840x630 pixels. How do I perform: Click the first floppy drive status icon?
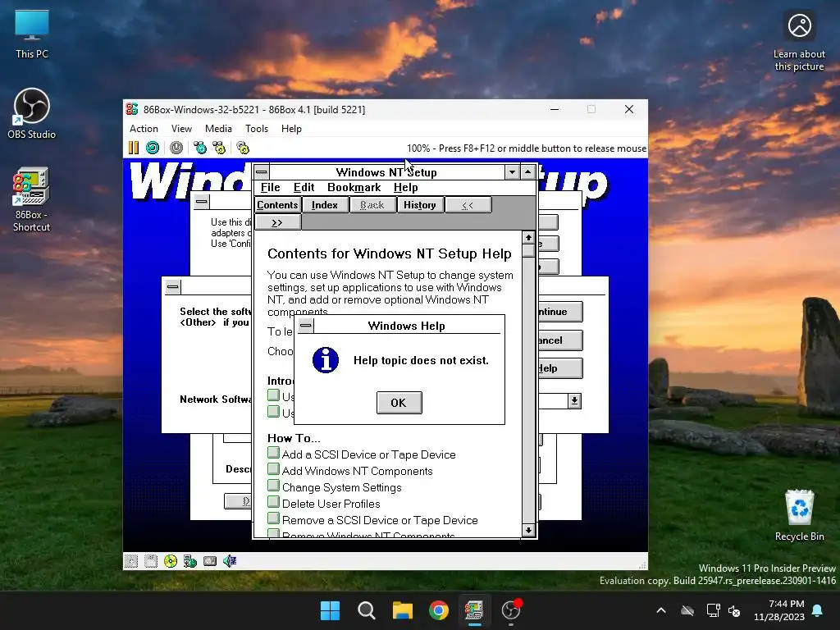point(131,561)
